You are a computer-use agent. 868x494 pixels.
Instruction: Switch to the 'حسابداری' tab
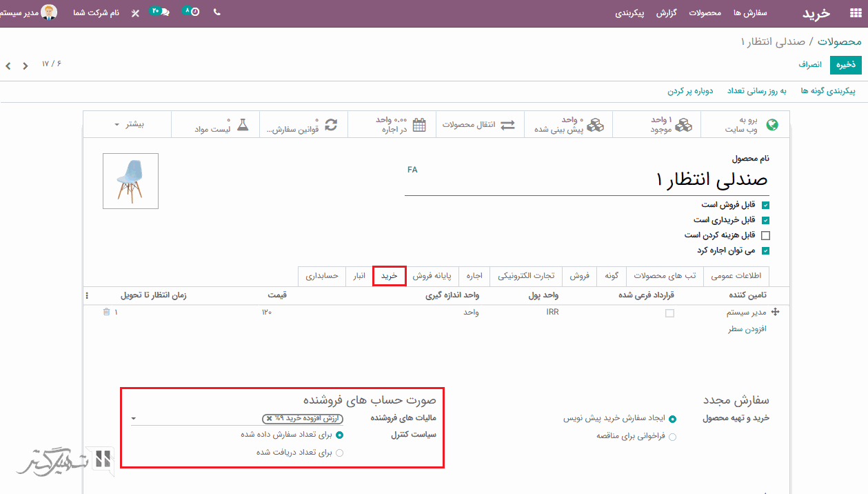322,276
